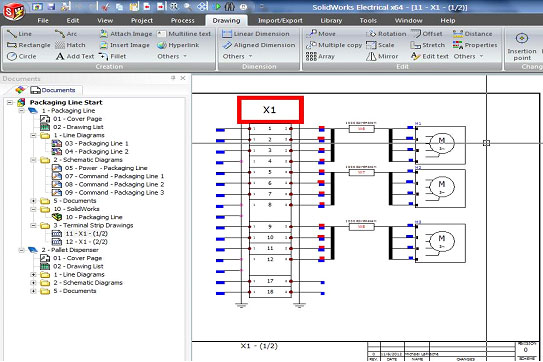Collapse the 2 - Schematic Diagrams folder
Screen dimensions: 543x362
pyautogui.click(x=34, y=160)
